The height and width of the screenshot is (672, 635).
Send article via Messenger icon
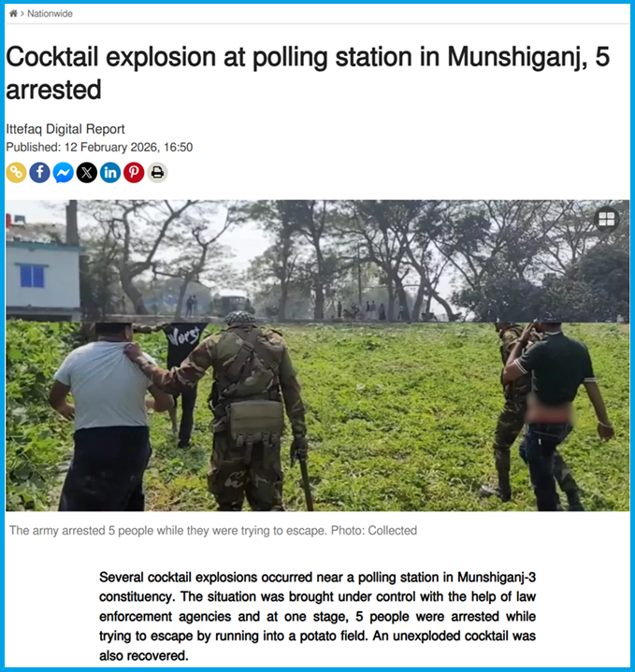pos(64,173)
